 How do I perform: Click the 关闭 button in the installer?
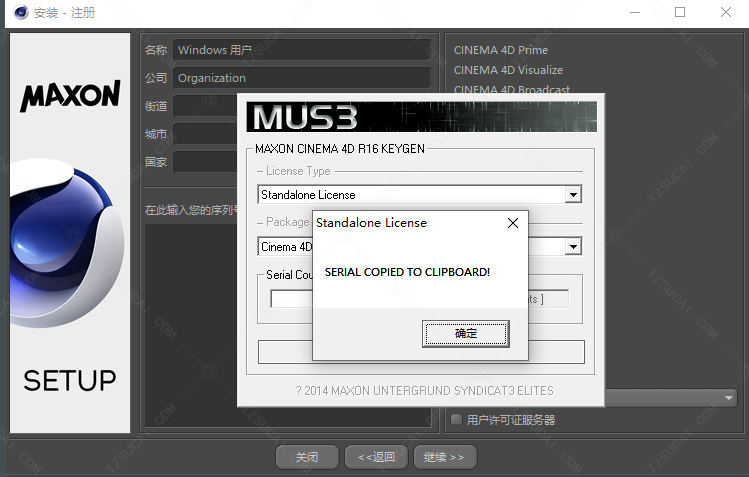coord(307,457)
